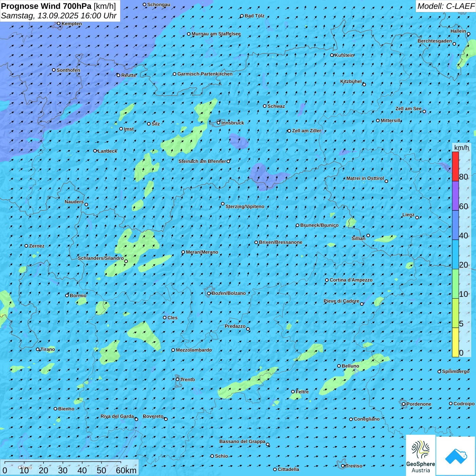Click the red 80 km/h legend swatch
The width and height of the screenshot is (476, 476).
pyautogui.click(x=455, y=166)
